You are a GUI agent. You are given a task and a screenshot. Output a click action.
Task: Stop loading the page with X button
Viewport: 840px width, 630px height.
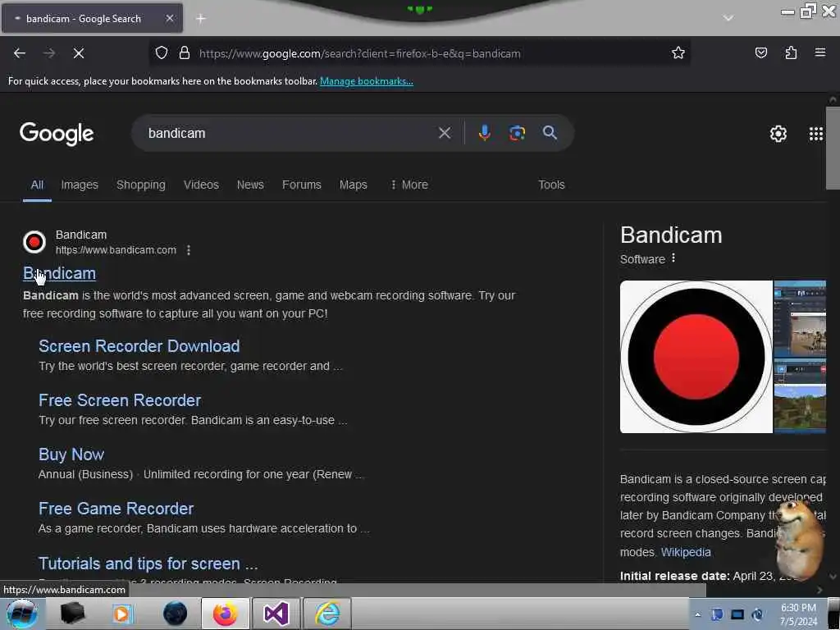78,53
